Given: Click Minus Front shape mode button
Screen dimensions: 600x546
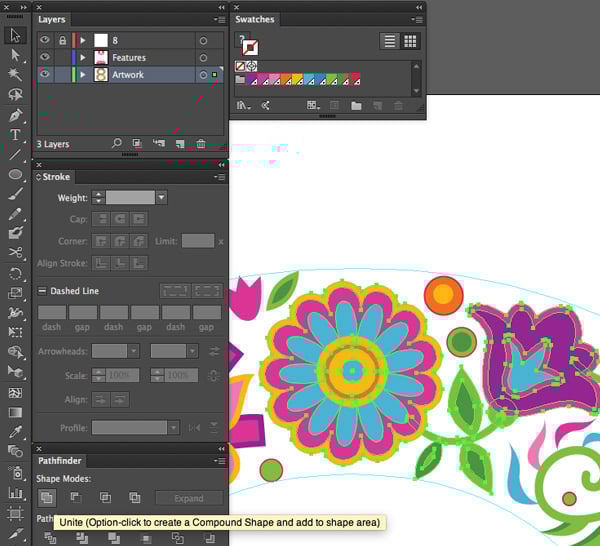Looking at the screenshot, I should [x=76, y=497].
